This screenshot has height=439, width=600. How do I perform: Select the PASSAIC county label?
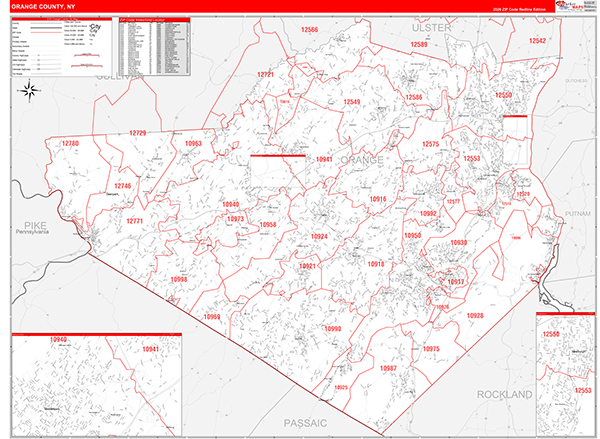pos(305,423)
